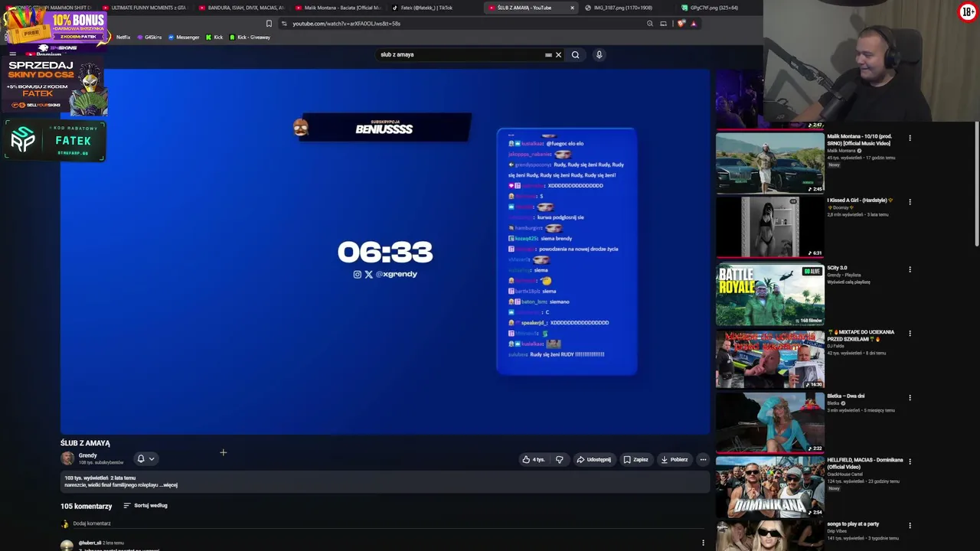Click the video player showing 06:33 countdown
Screen dimensions: 980x551
(385, 251)
